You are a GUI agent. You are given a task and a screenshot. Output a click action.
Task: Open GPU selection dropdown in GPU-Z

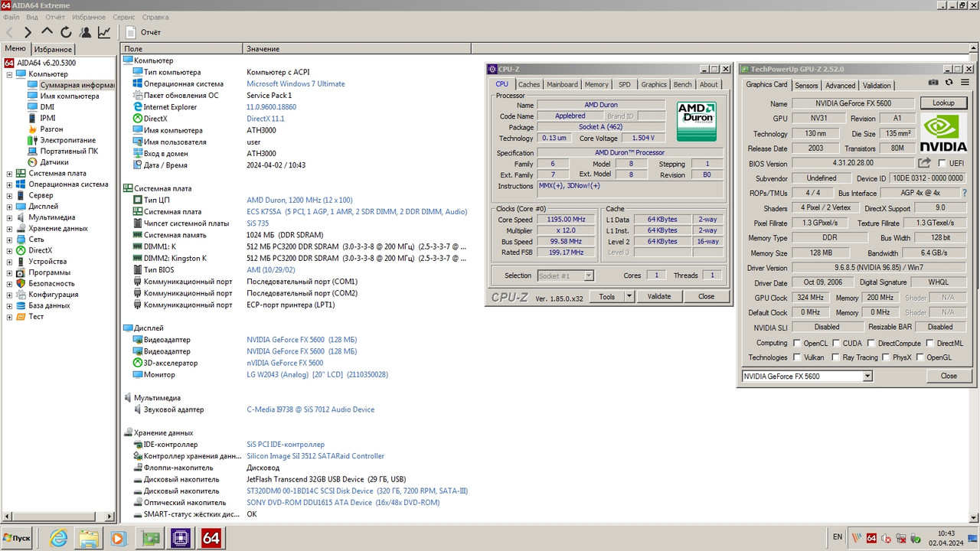(x=867, y=377)
